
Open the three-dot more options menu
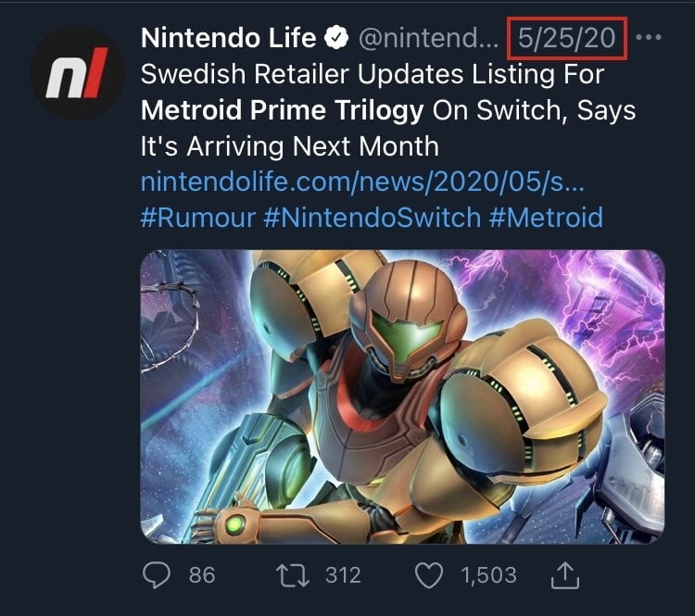point(651,40)
